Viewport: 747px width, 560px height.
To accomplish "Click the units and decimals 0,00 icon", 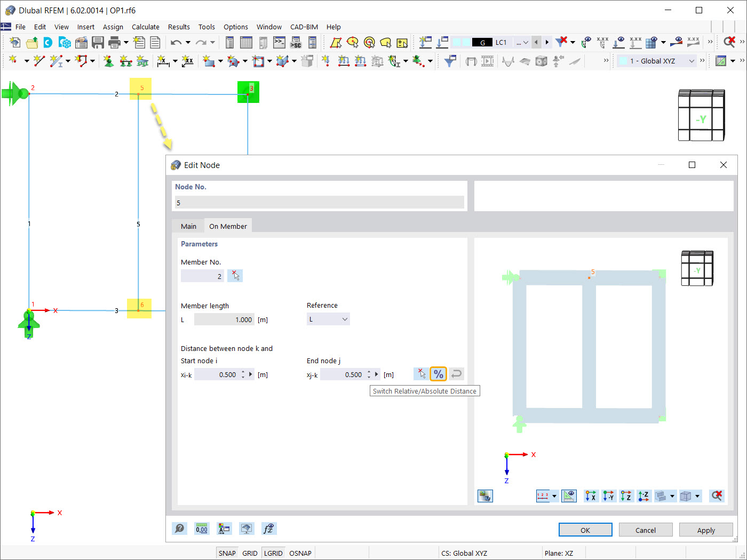I will (x=202, y=529).
